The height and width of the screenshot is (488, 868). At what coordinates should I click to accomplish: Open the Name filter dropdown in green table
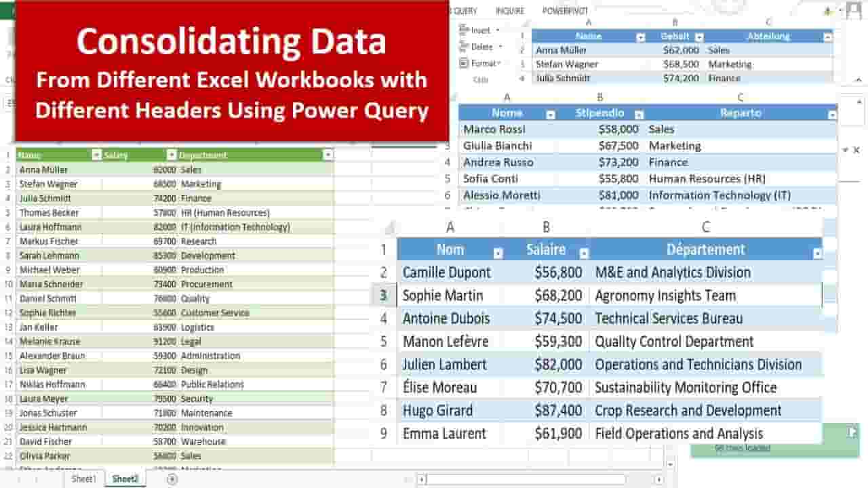(96, 155)
